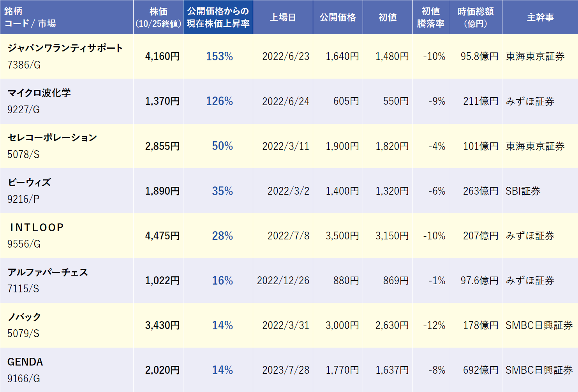Select the 153% rise rate value

[219, 56]
